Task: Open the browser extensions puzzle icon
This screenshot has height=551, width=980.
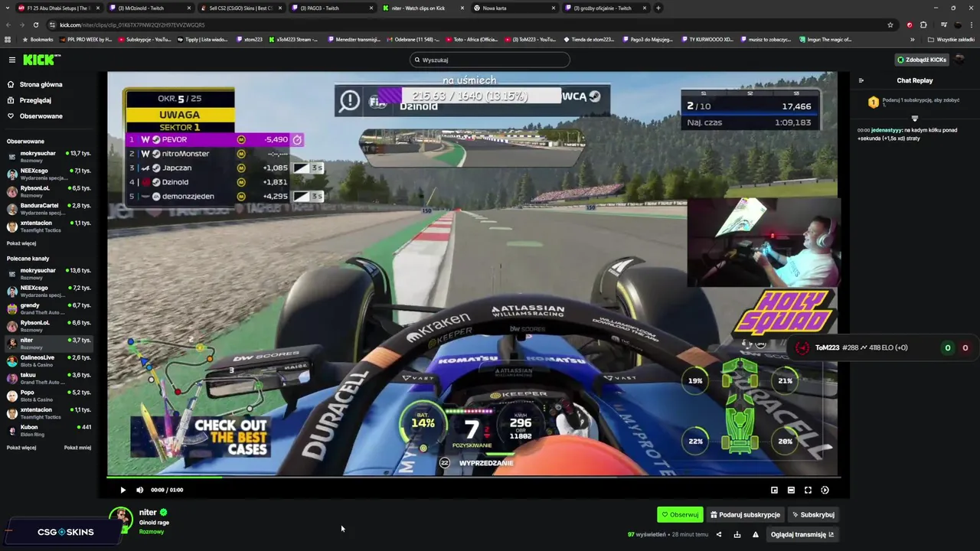Action: [923, 24]
